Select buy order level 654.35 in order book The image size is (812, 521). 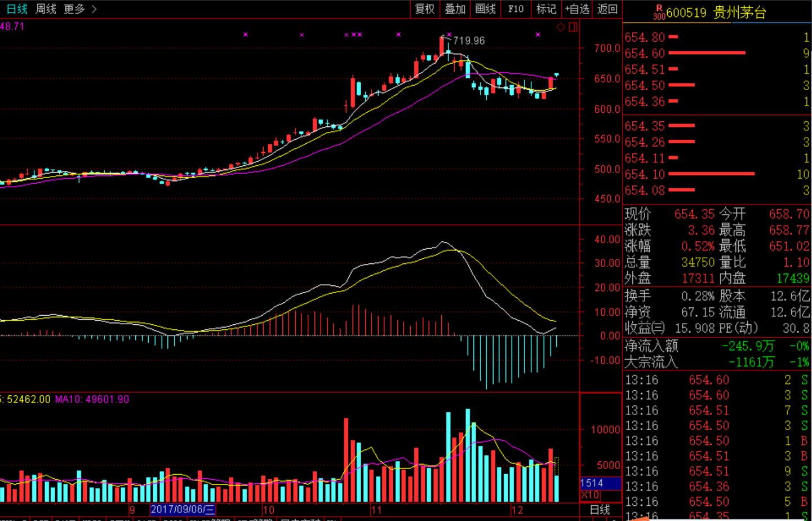717,126
